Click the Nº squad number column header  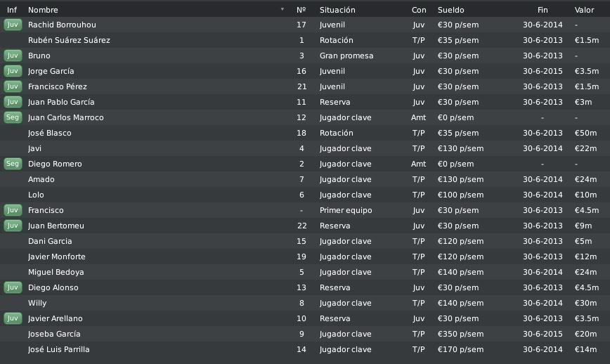tap(301, 10)
